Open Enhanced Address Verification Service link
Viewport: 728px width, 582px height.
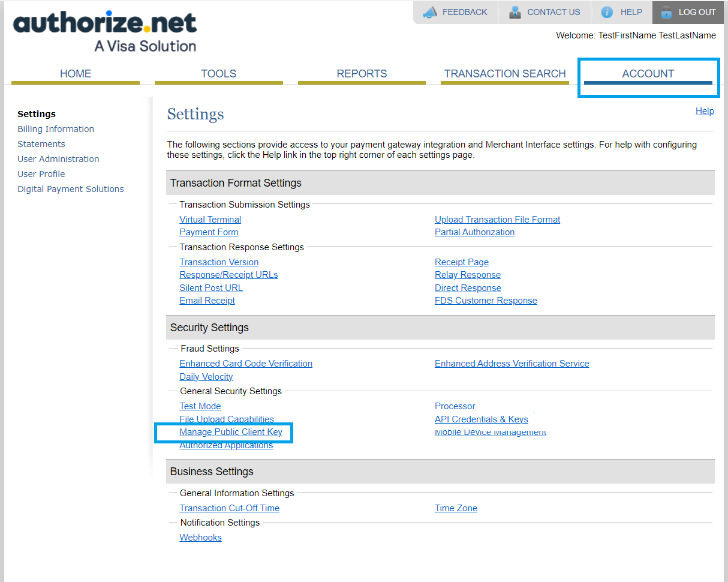coord(512,364)
